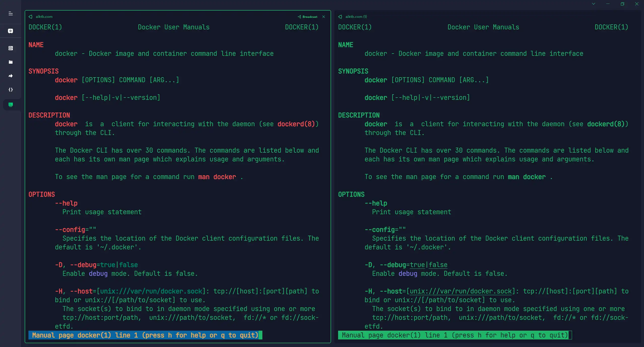The width and height of the screenshot is (644, 347).
Task: Click underlined 'false' value in right pane
Action: [x=438, y=265]
